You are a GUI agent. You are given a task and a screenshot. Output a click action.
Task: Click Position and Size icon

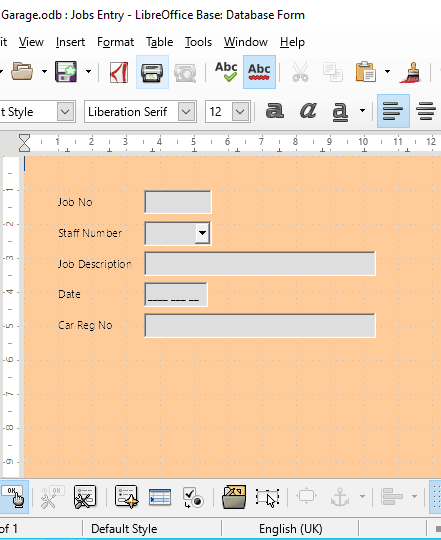tap(306, 496)
